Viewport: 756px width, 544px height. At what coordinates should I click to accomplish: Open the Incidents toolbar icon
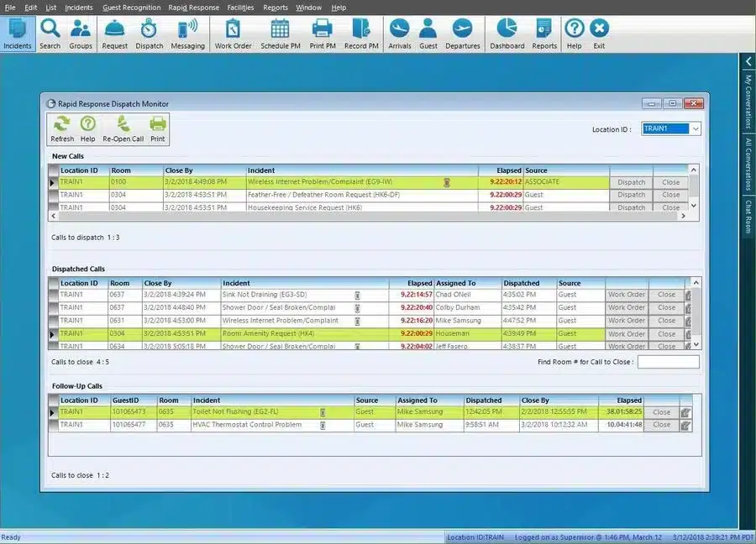[x=18, y=34]
